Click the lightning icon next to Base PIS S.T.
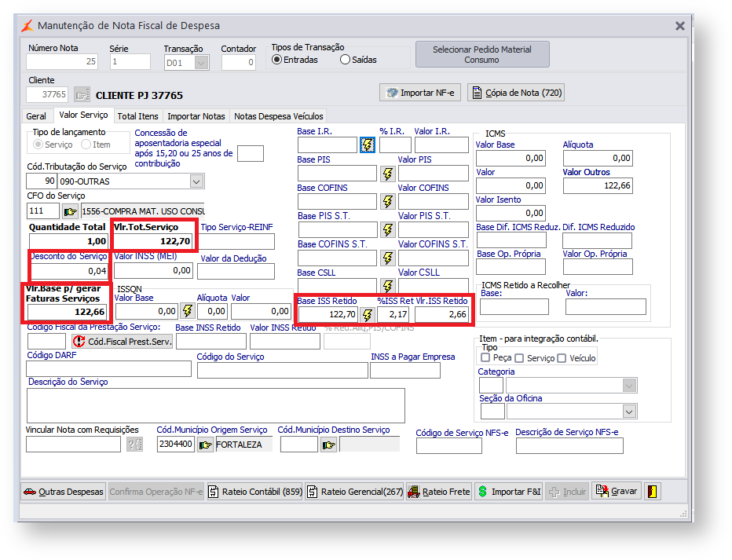 [388, 229]
